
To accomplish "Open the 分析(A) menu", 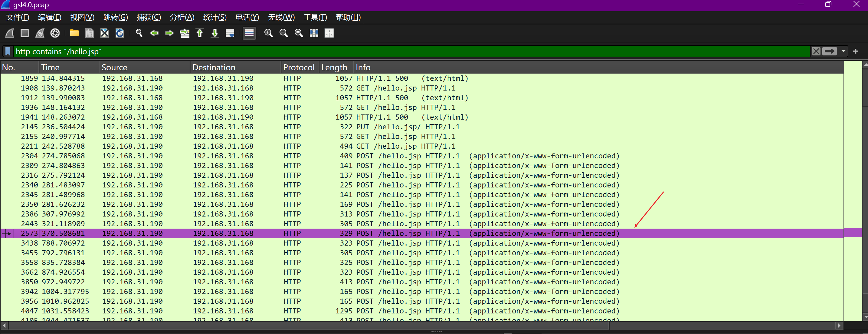I will point(182,17).
